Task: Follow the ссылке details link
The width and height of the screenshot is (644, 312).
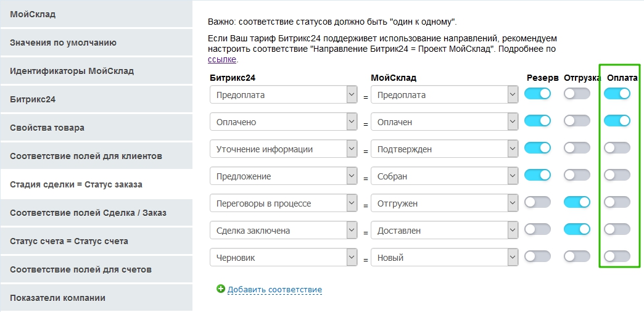Action: [x=222, y=60]
